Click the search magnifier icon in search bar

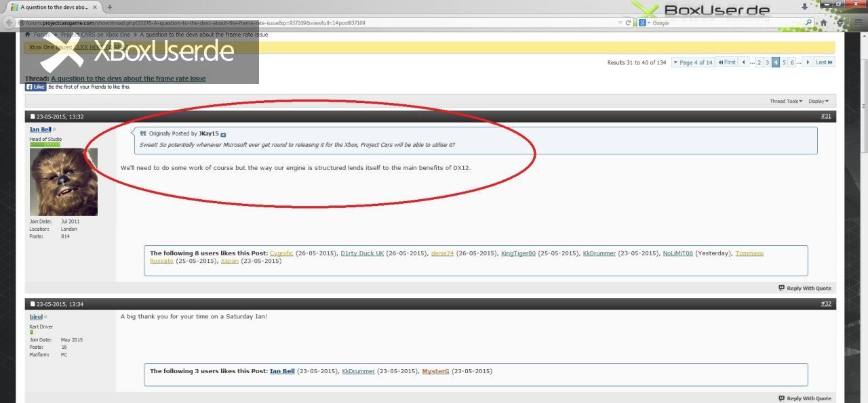click(x=808, y=22)
